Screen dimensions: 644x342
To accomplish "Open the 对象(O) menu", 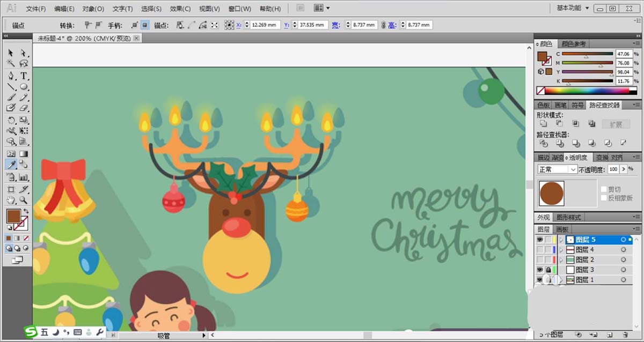I will point(93,9).
